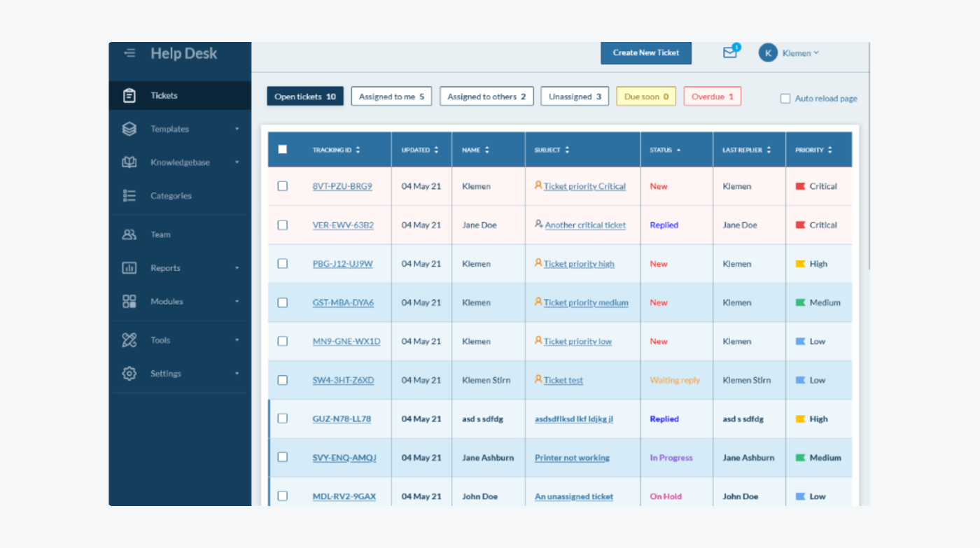Image resolution: width=980 pixels, height=548 pixels.
Task: Click assigned-owner icon beside Ticket priority Critical
Action: 538,185
